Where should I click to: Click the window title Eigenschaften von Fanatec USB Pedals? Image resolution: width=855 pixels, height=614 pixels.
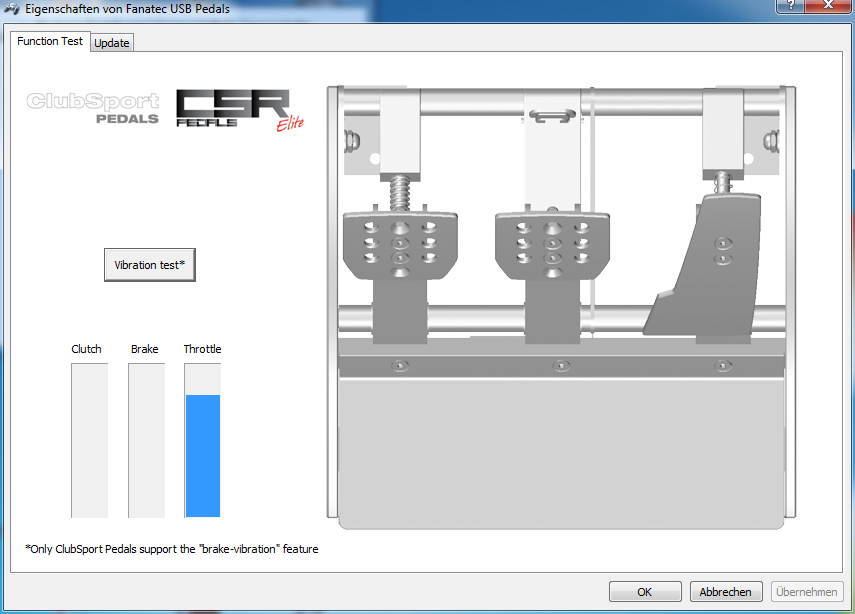click(x=127, y=9)
